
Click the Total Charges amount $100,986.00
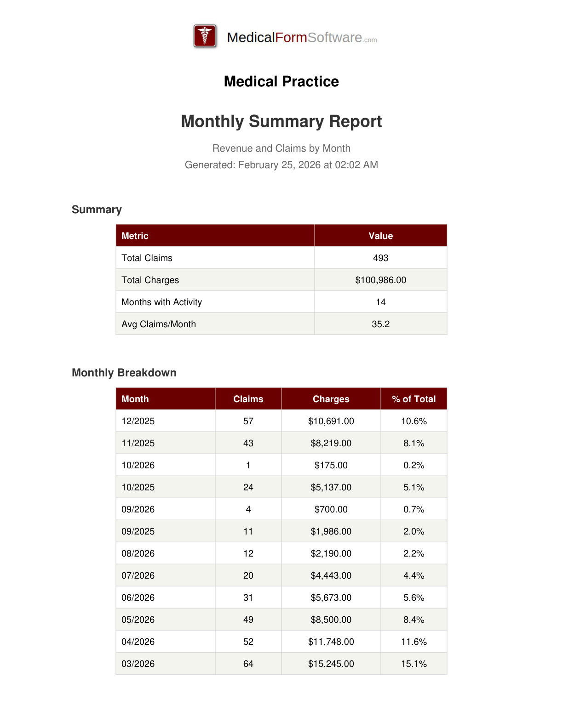[x=380, y=280]
